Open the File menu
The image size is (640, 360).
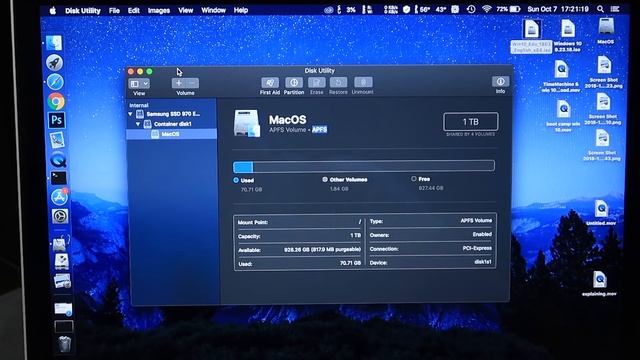pos(114,11)
